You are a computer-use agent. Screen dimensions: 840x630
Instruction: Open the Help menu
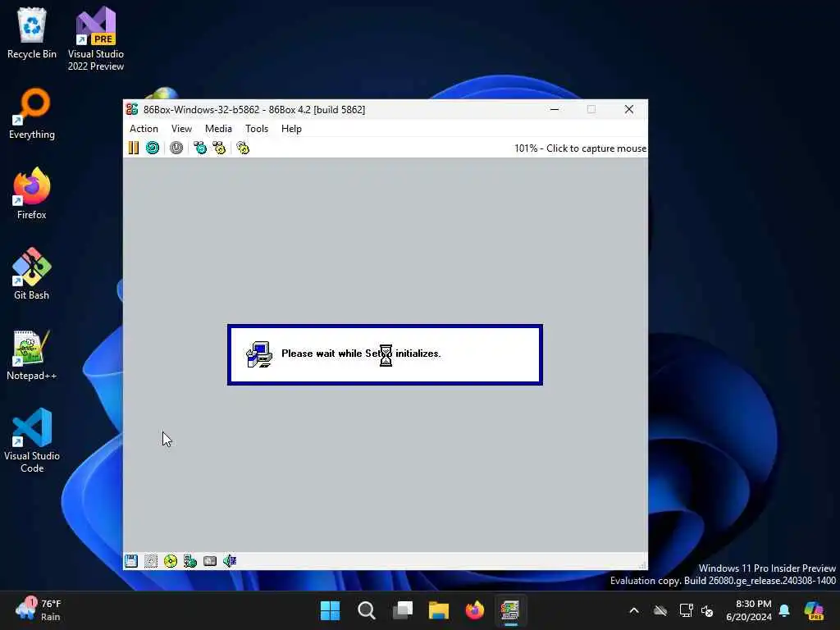pyautogui.click(x=291, y=129)
